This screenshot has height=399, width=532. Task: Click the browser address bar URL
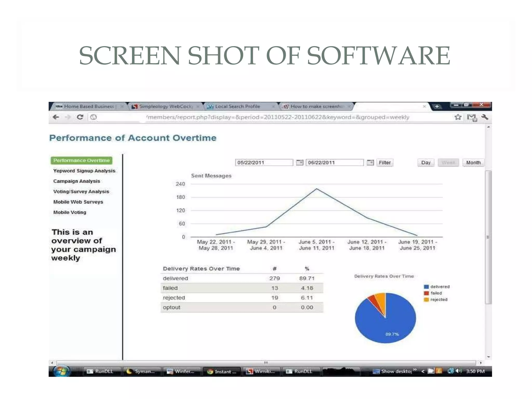coord(270,117)
